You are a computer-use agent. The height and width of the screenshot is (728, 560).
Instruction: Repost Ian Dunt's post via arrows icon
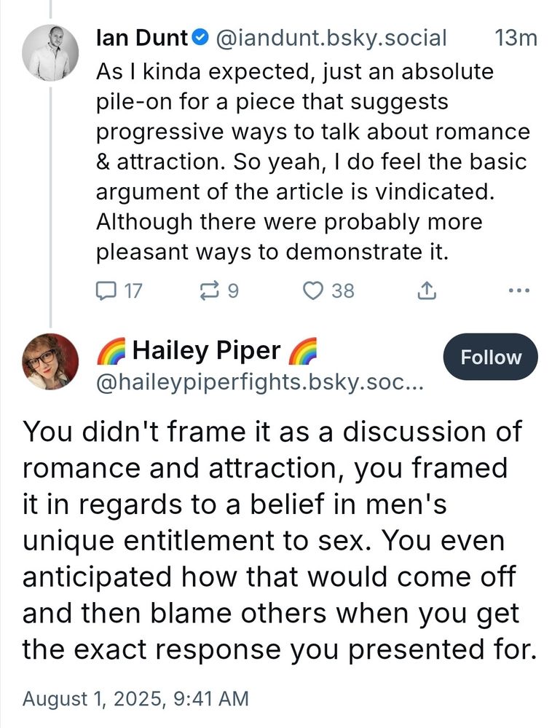[x=208, y=291]
